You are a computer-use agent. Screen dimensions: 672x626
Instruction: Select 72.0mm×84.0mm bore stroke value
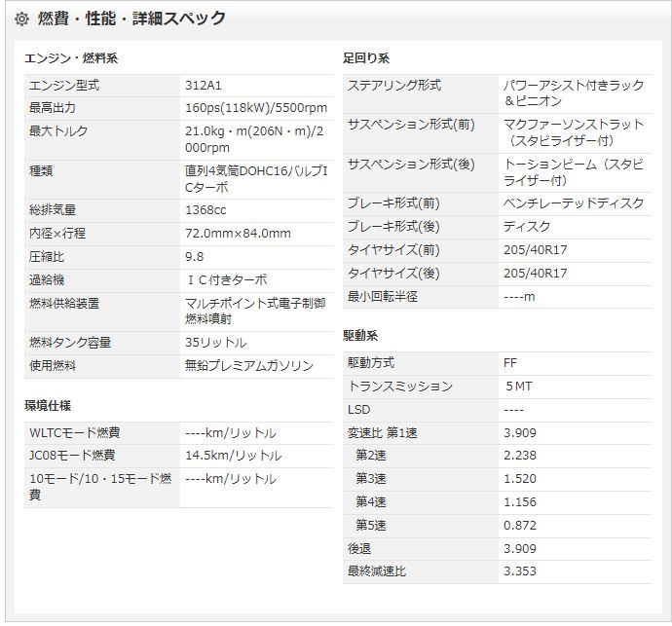coord(238,234)
